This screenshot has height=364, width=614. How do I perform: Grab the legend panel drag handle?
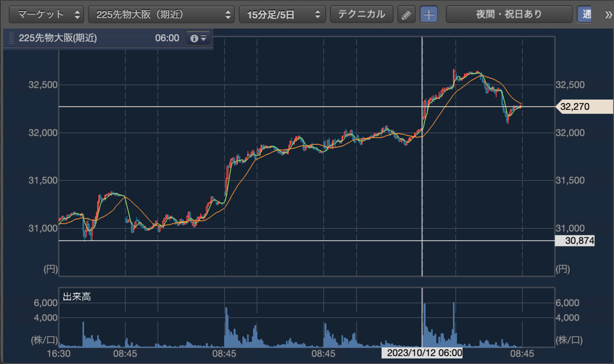pyautogui.click(x=11, y=38)
